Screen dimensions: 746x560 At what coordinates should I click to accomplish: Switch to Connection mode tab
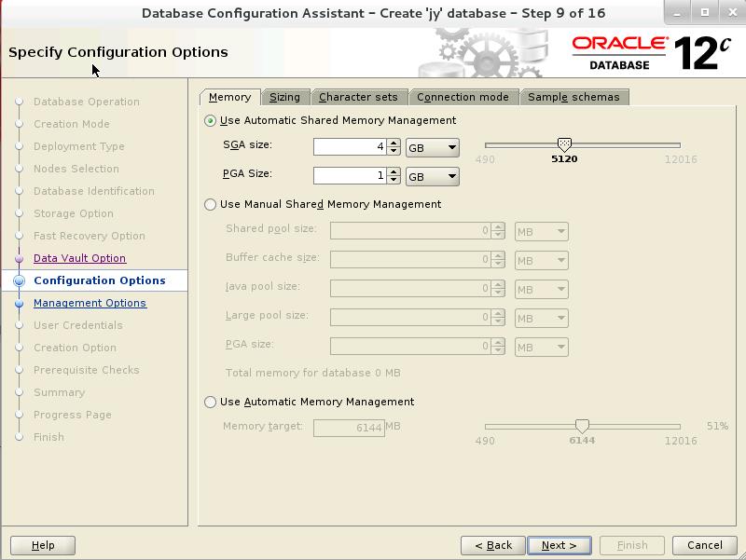pos(463,97)
